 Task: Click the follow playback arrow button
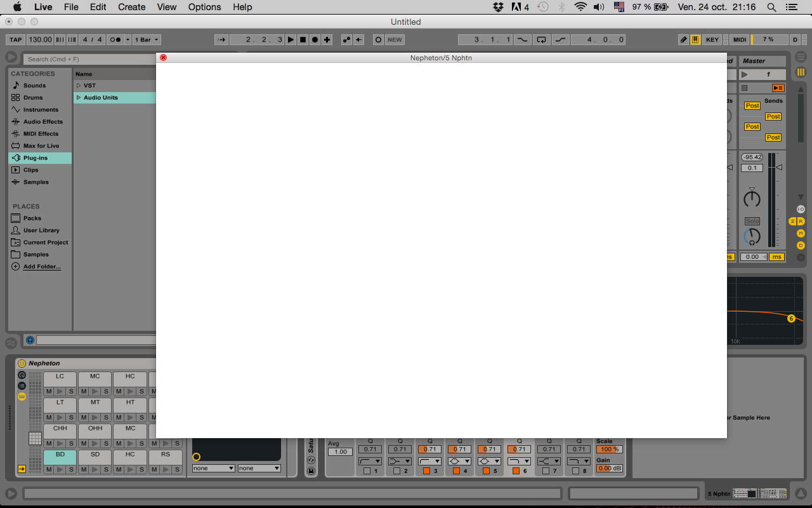221,39
